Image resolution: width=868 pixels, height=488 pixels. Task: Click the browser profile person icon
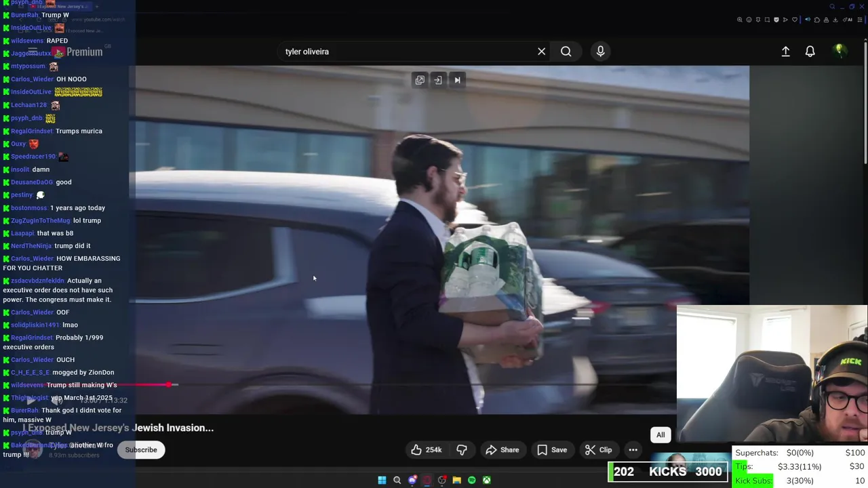826,20
